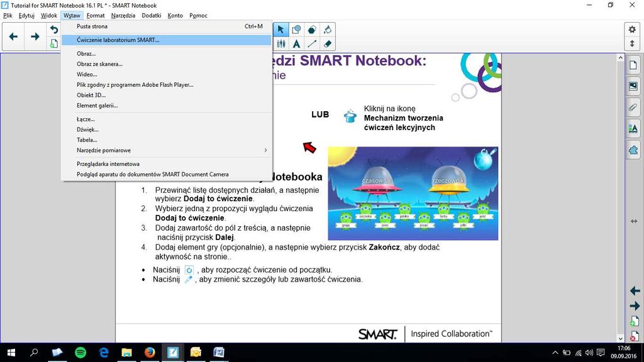
Task: Open the Pomoc menu
Action: tap(198, 16)
